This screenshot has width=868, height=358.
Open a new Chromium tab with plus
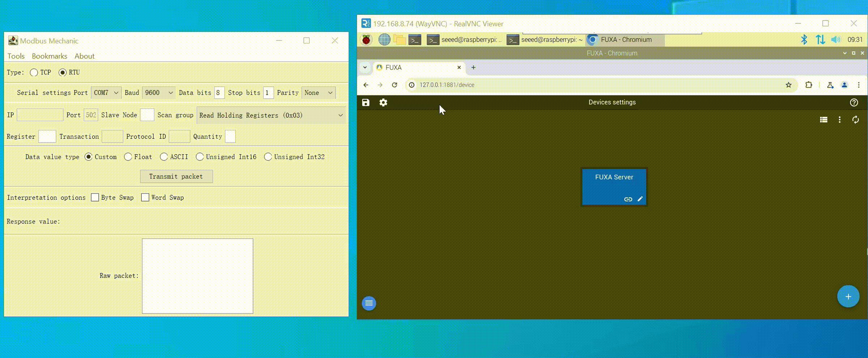[473, 68]
